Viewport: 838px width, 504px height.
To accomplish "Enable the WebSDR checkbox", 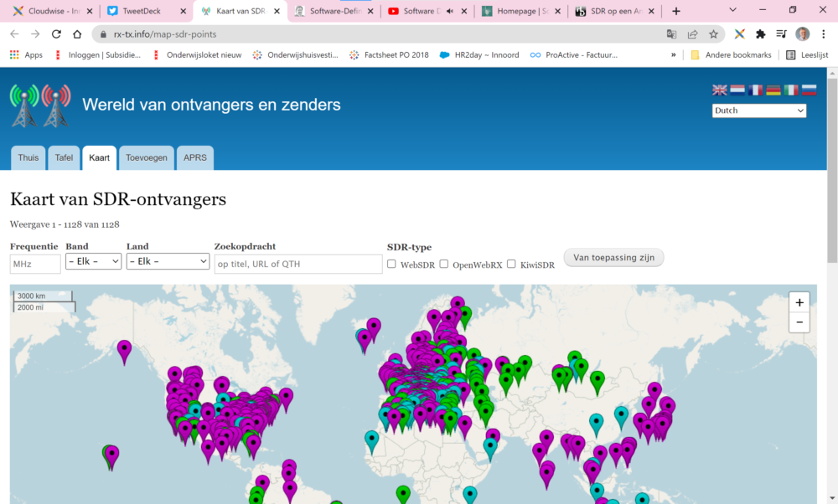I will pos(391,264).
